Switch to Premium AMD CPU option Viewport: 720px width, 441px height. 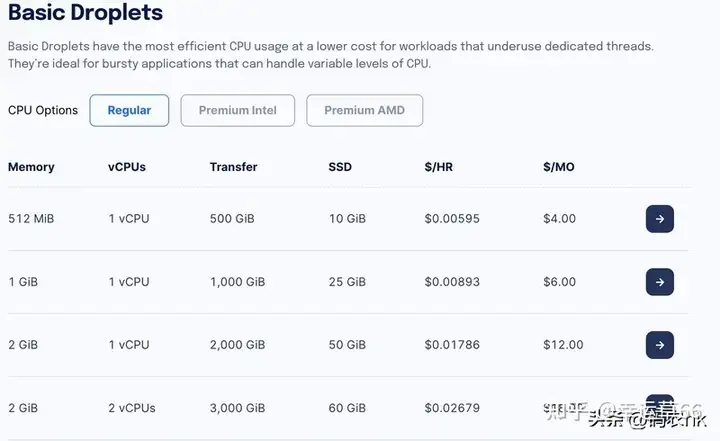[x=365, y=110]
